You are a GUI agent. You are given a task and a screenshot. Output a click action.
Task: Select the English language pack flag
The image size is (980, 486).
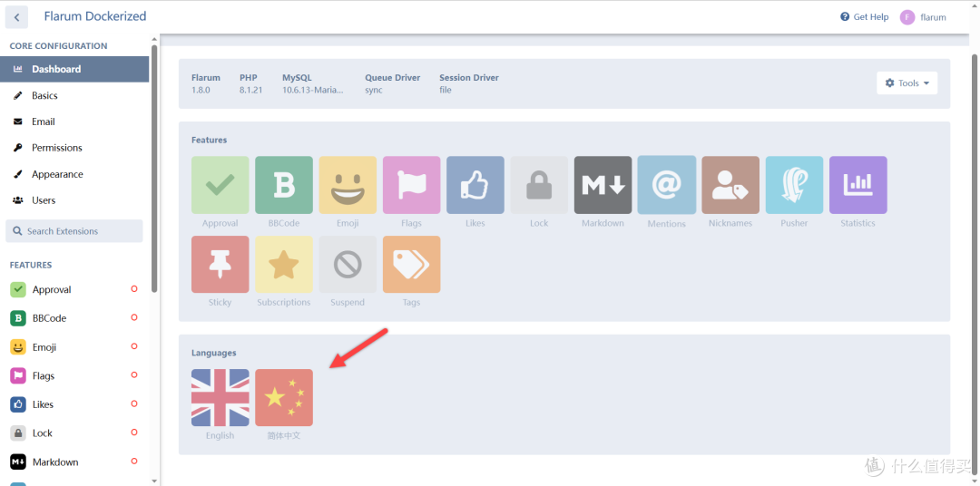[x=220, y=397]
